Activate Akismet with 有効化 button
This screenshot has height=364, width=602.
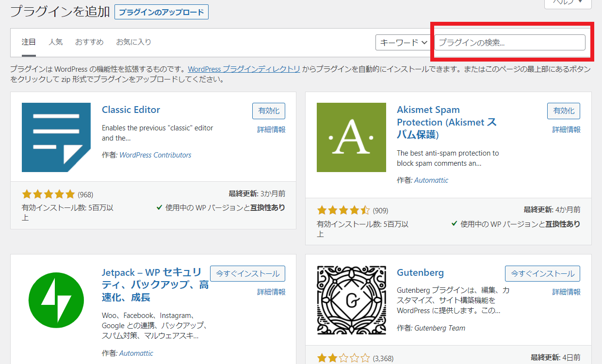tap(564, 111)
